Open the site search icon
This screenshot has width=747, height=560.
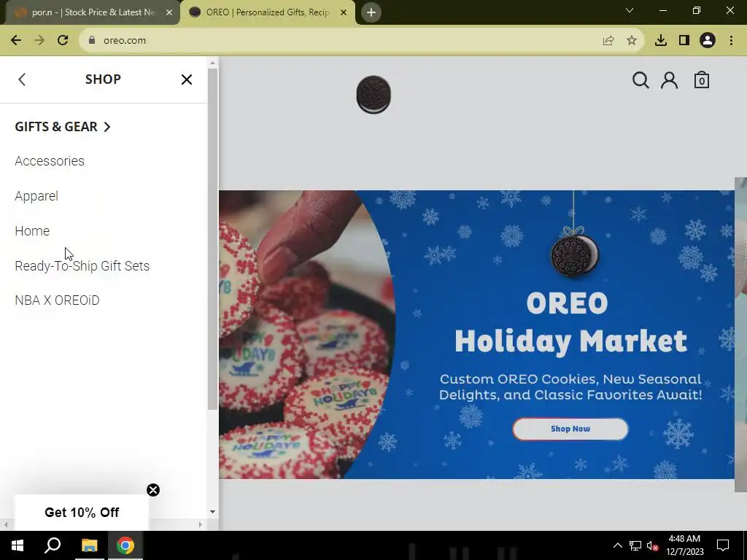(640, 80)
